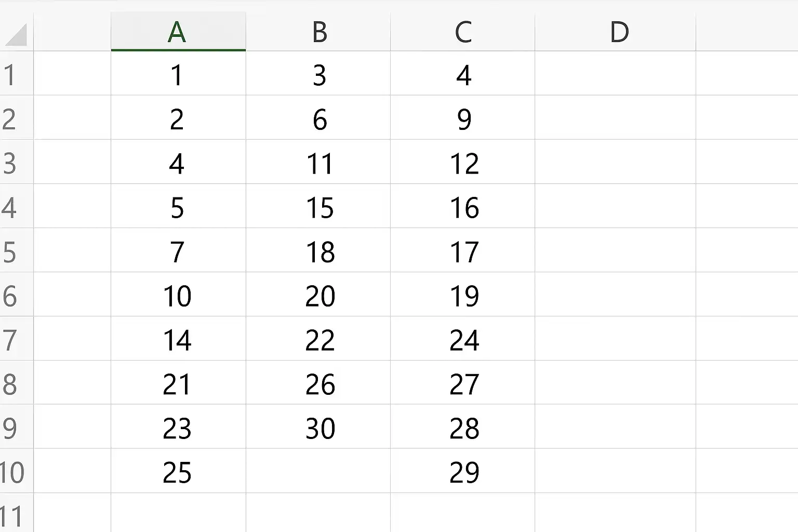Select row header 1

16,74
